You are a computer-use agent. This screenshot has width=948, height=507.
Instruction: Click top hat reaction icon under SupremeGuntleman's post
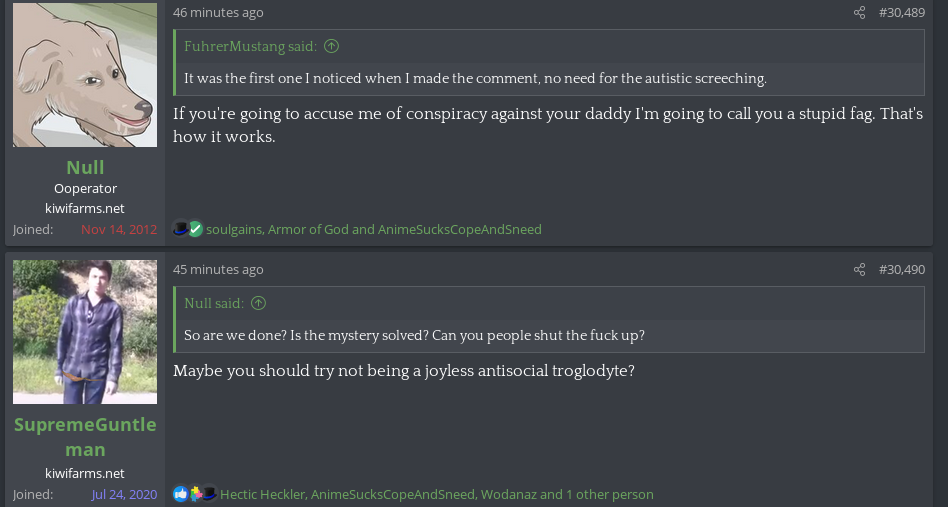tap(209, 494)
